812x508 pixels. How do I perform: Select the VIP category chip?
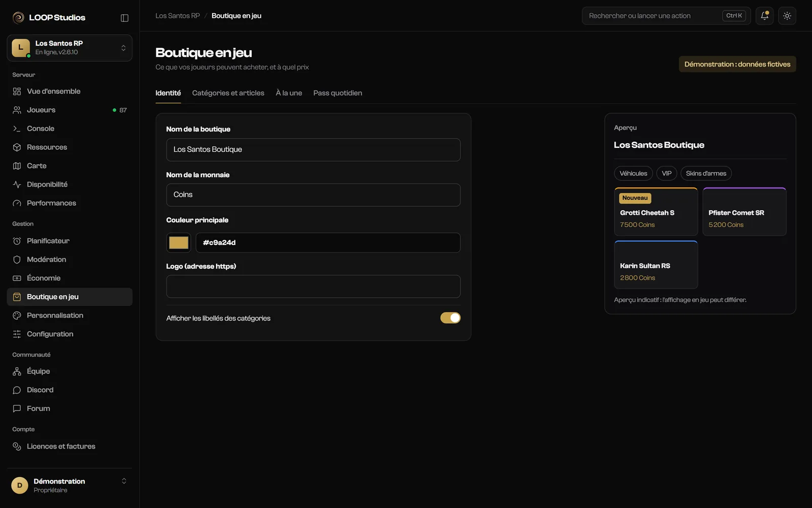click(x=666, y=173)
